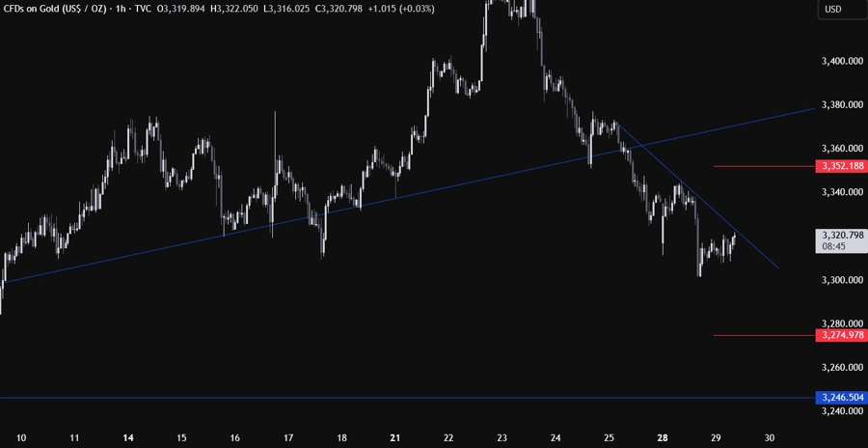Screen dimensions: 868x448
Task: Click date label 21 on time axis
Action: pyautogui.click(x=394, y=437)
